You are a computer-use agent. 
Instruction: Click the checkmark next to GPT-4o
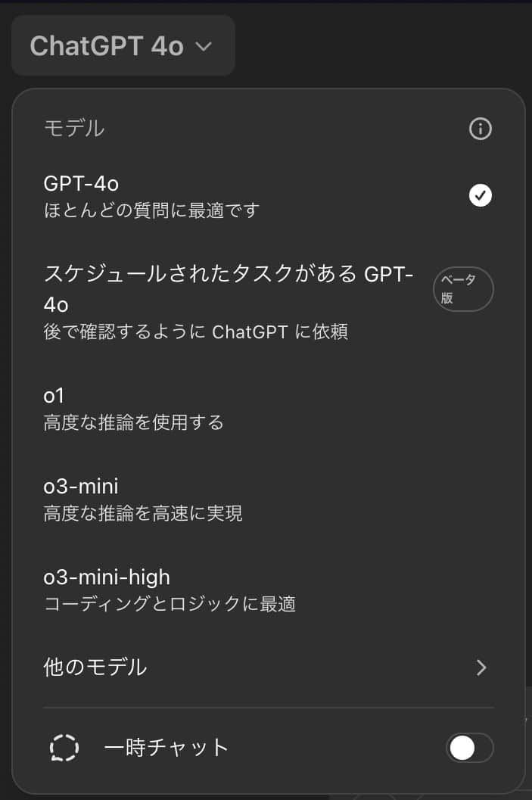(x=480, y=196)
